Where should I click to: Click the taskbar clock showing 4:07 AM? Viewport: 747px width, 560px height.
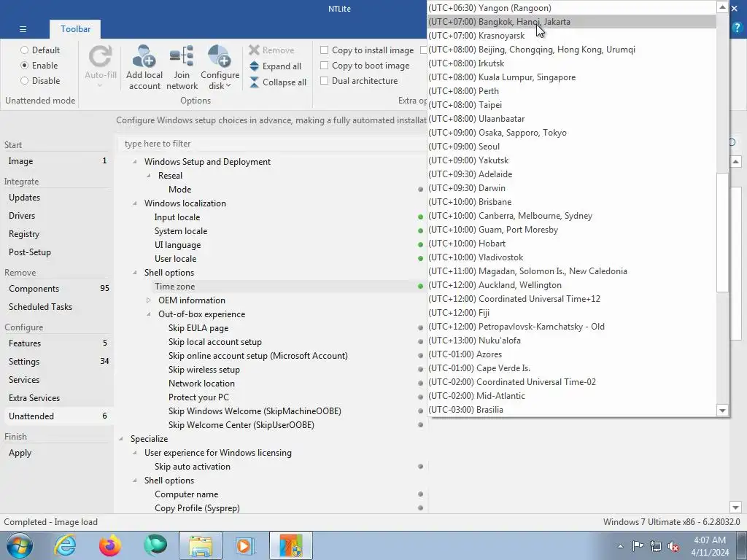click(x=710, y=545)
